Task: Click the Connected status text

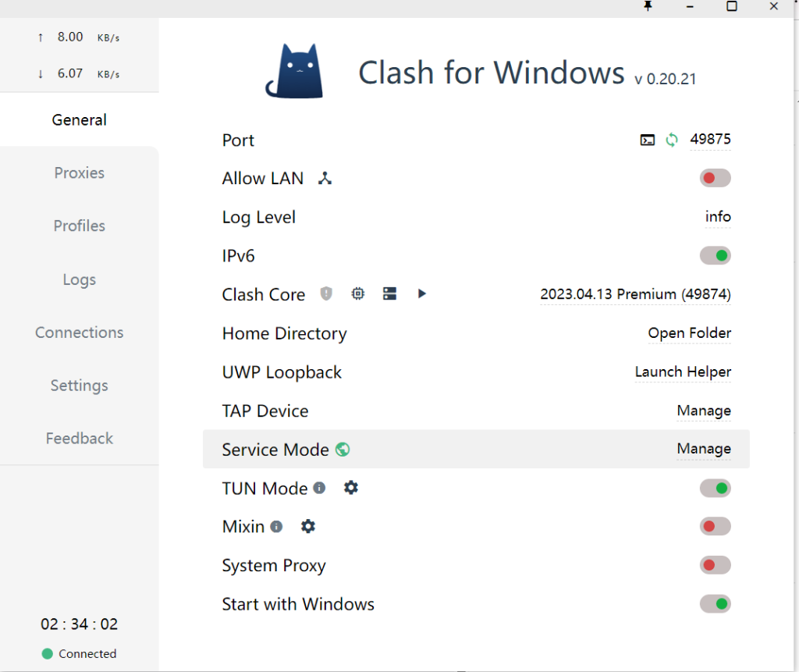Action: (x=87, y=653)
